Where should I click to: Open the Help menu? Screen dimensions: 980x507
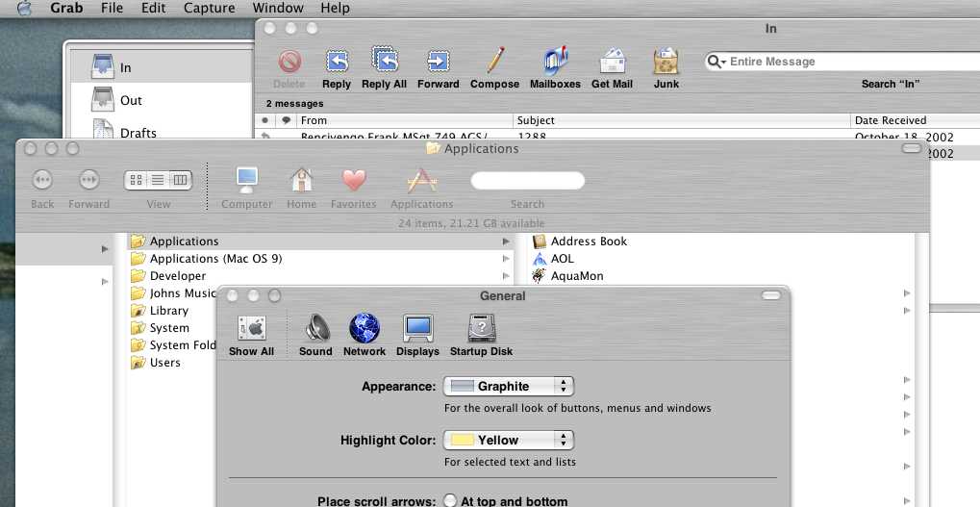click(335, 8)
